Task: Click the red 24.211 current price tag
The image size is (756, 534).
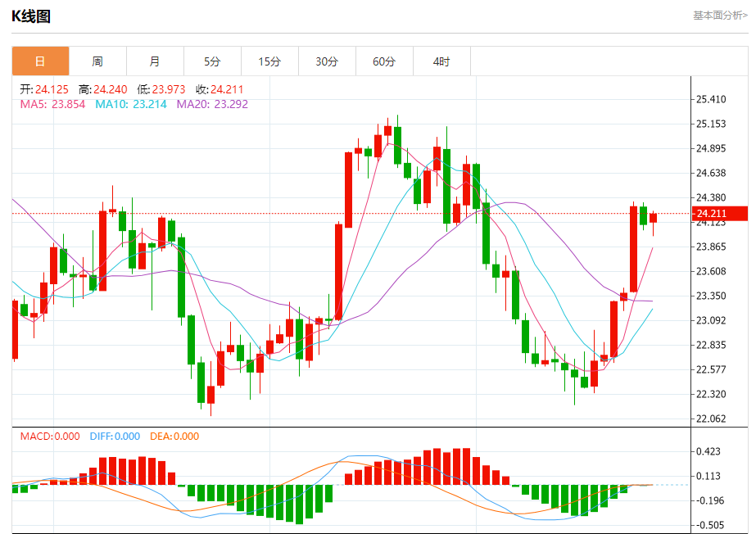Action: click(720, 214)
